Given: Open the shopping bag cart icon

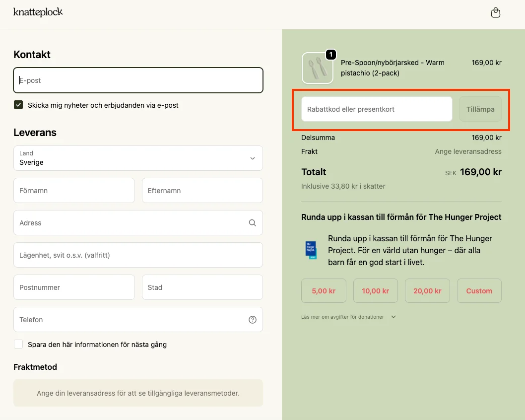Looking at the screenshot, I should (x=495, y=13).
